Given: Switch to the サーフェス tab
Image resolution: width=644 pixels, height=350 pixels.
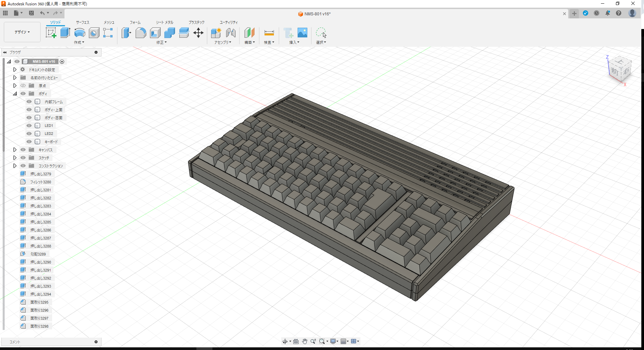Looking at the screenshot, I should [82, 22].
